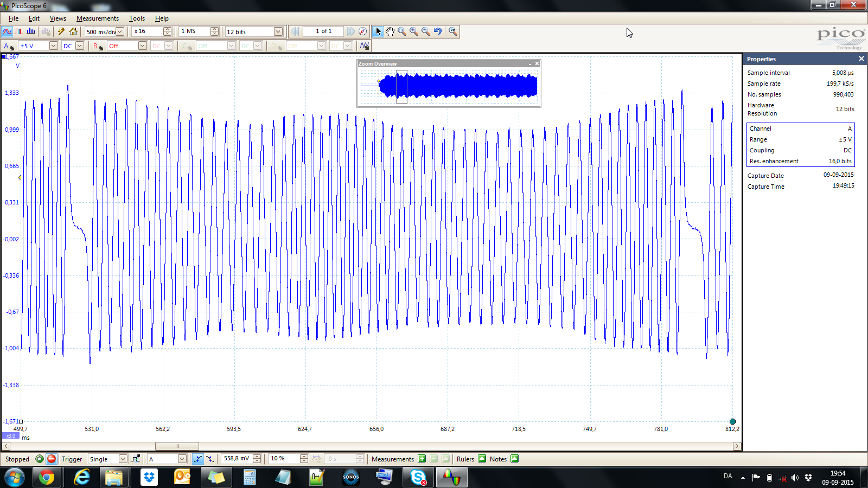Select Persistence mode icon in toolbar

pyautogui.click(x=19, y=31)
